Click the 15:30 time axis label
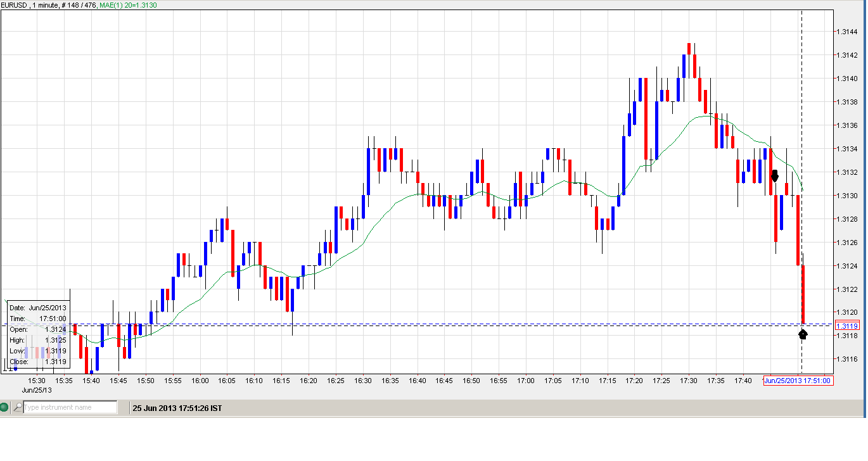 37,381
